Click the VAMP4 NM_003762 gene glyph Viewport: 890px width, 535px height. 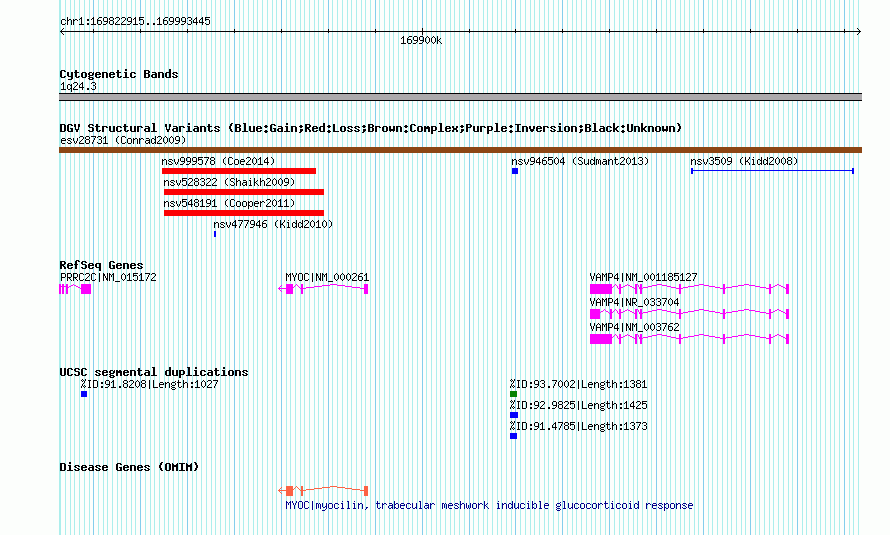click(x=690, y=339)
